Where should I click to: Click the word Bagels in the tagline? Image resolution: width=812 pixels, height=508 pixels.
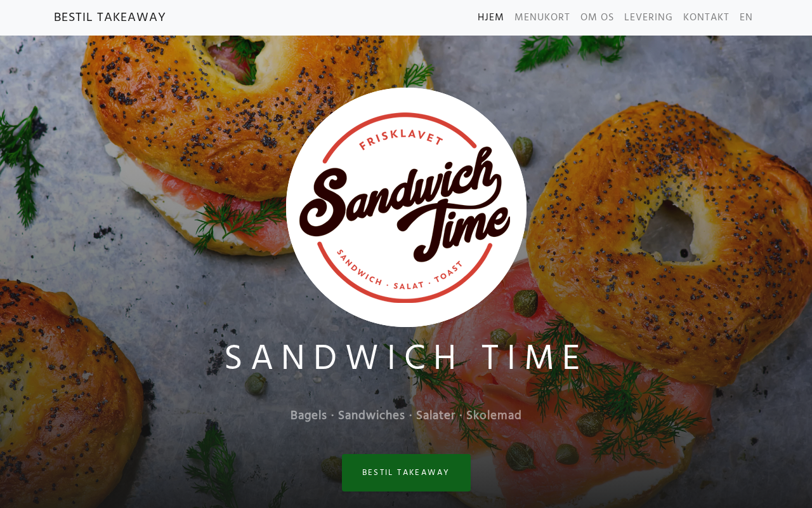click(308, 415)
